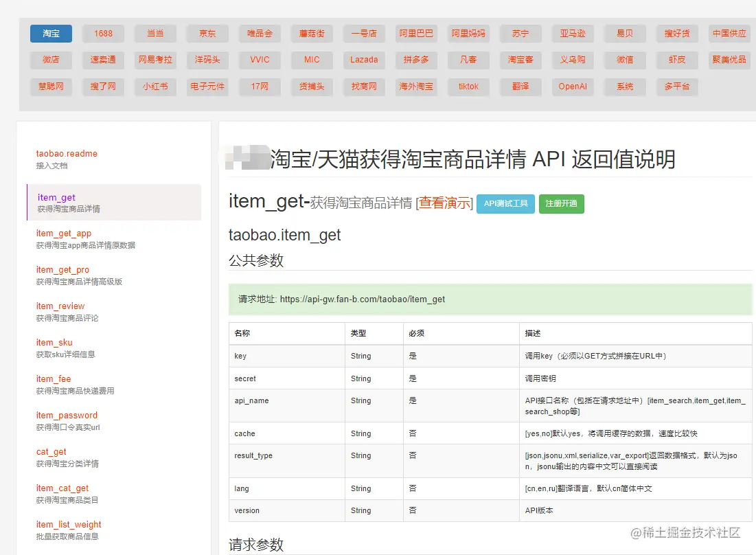Open the 货捕头 platform tab
The width and height of the screenshot is (756, 555).
tap(312, 87)
